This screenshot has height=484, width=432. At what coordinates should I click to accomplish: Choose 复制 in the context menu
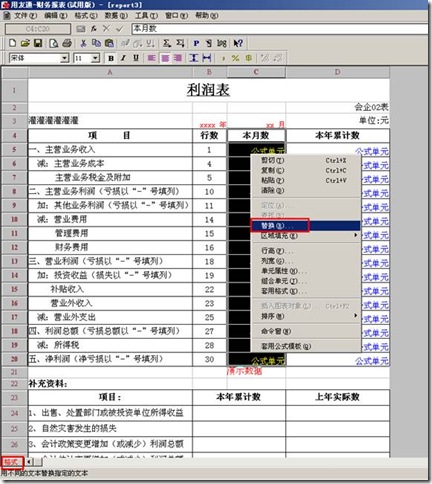click(305, 170)
